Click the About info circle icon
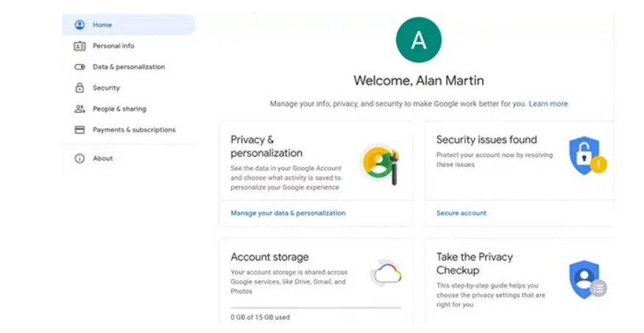The image size is (644, 333). coord(79,158)
